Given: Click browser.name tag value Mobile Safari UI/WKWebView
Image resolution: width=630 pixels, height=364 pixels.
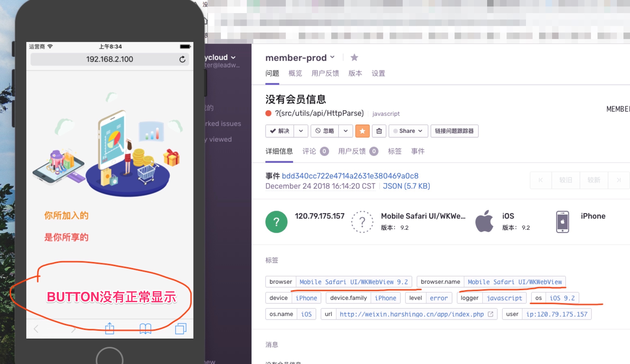Looking at the screenshot, I should (515, 282).
